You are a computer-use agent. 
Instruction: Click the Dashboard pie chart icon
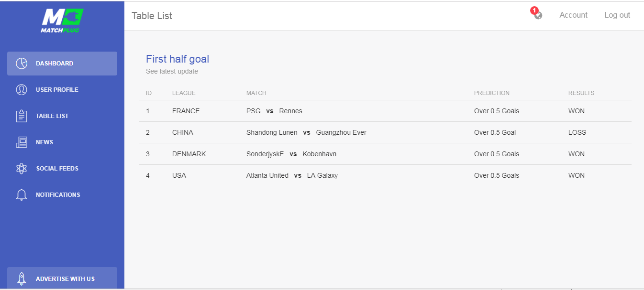click(22, 64)
